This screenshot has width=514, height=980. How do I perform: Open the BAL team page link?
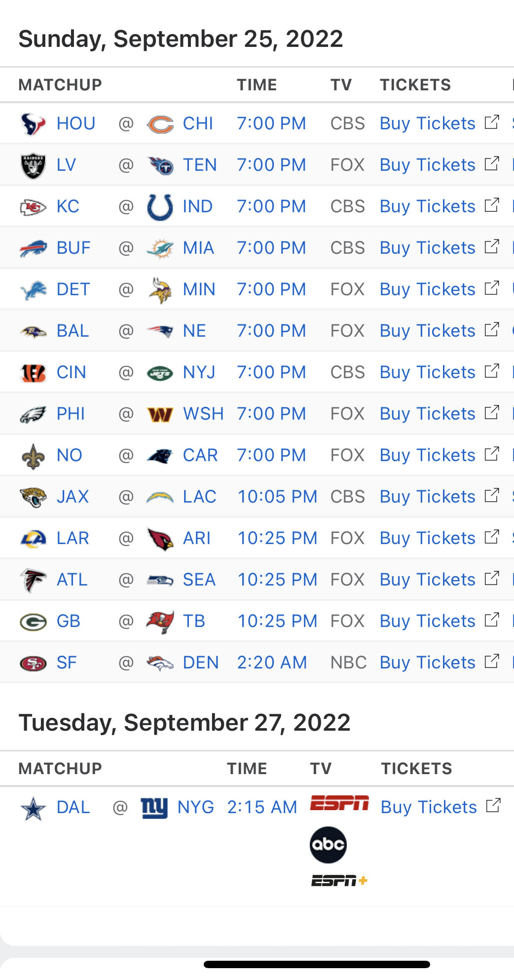(x=73, y=331)
